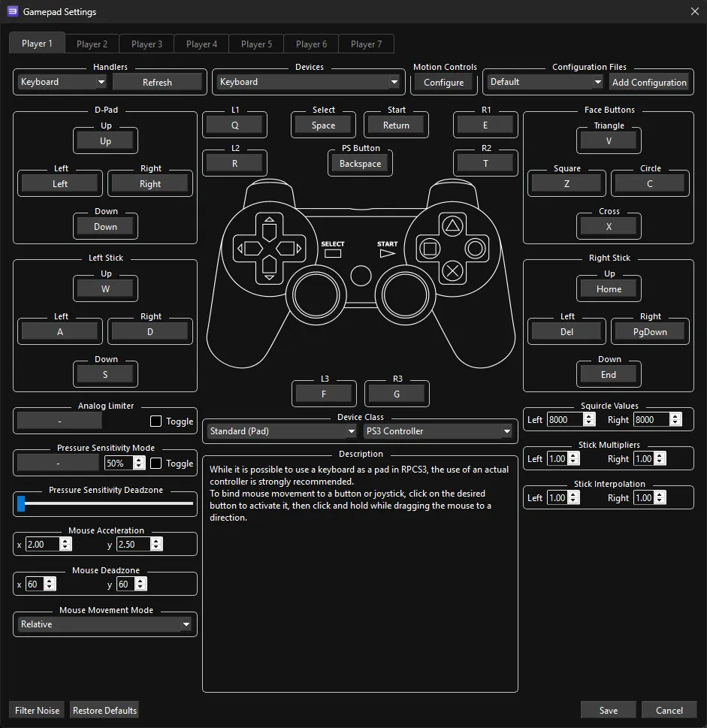
Task: Click the Pressure Sensitivity Deadzone slider handle
Action: pos(21,504)
